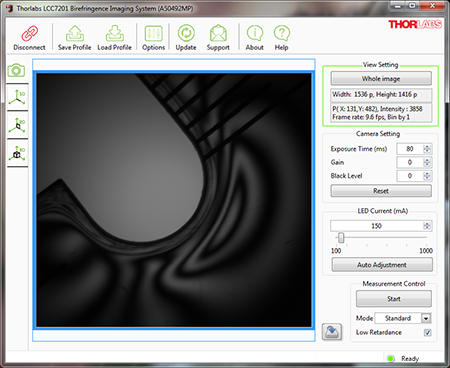Select the 2D axis view icon

[x=17, y=125]
